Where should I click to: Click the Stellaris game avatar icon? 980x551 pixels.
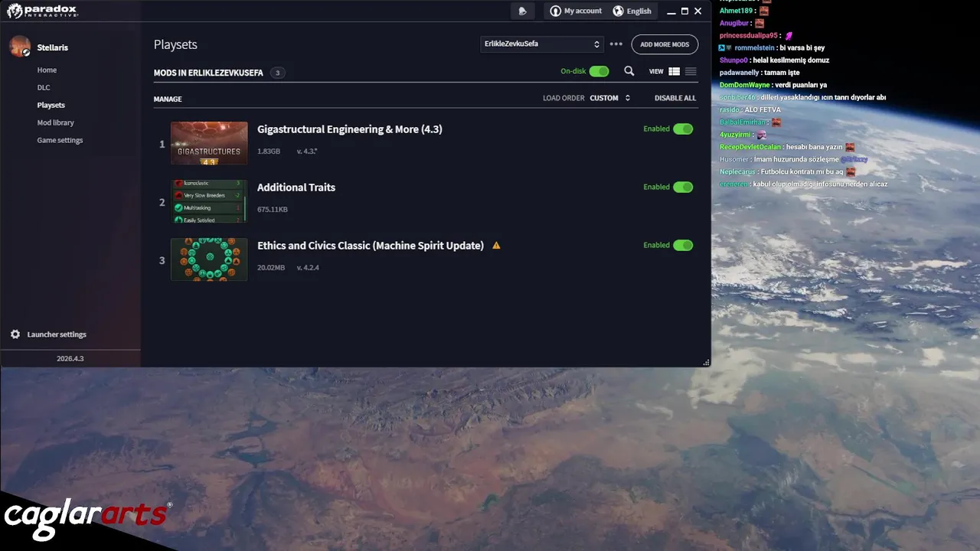[20, 47]
